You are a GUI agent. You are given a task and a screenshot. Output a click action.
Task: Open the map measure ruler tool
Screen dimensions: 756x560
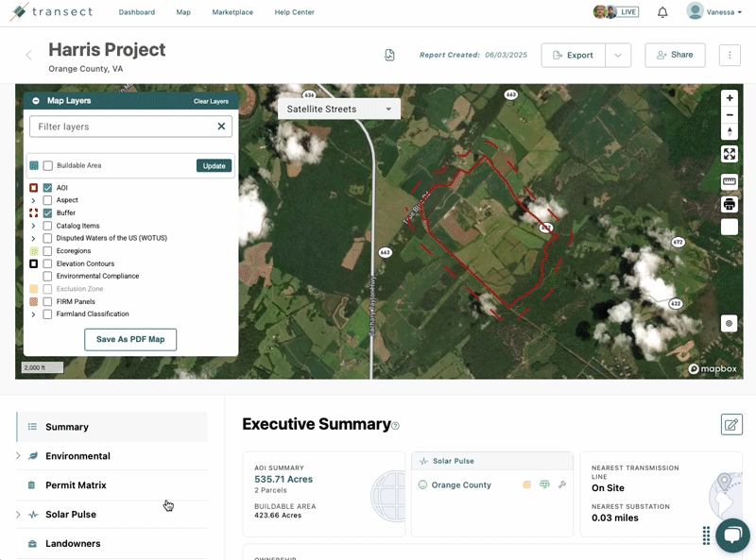pyautogui.click(x=729, y=181)
